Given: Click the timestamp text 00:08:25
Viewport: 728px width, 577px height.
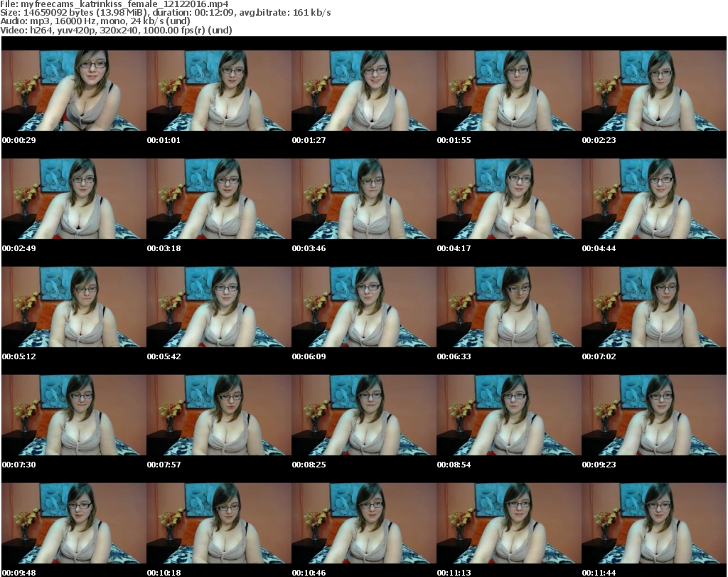Looking at the screenshot, I should 309,465.
